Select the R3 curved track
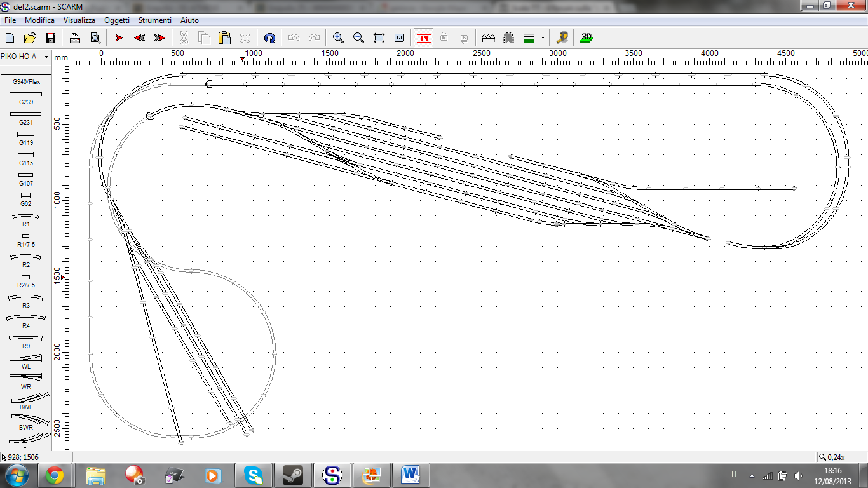This screenshot has height=488, width=868. pos(25,301)
